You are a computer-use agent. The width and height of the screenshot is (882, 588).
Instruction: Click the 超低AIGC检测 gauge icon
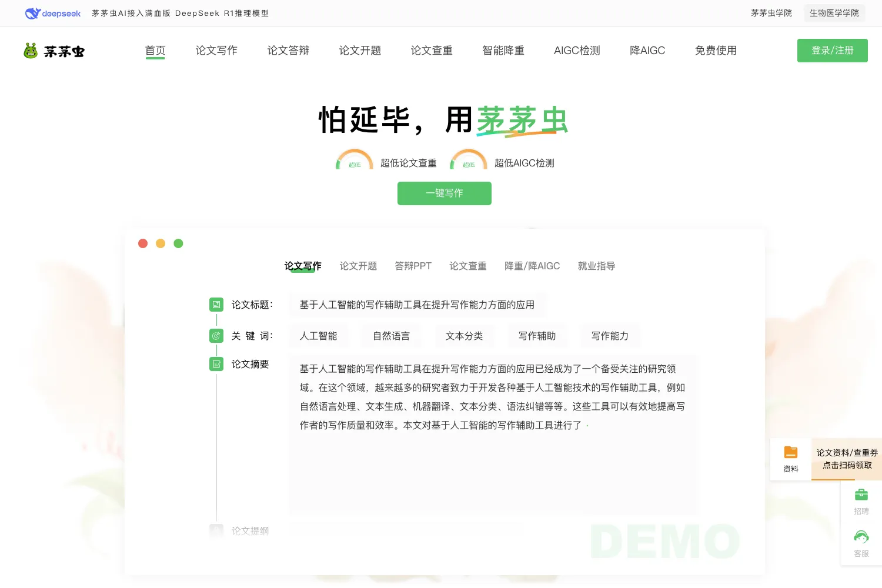coord(469,160)
